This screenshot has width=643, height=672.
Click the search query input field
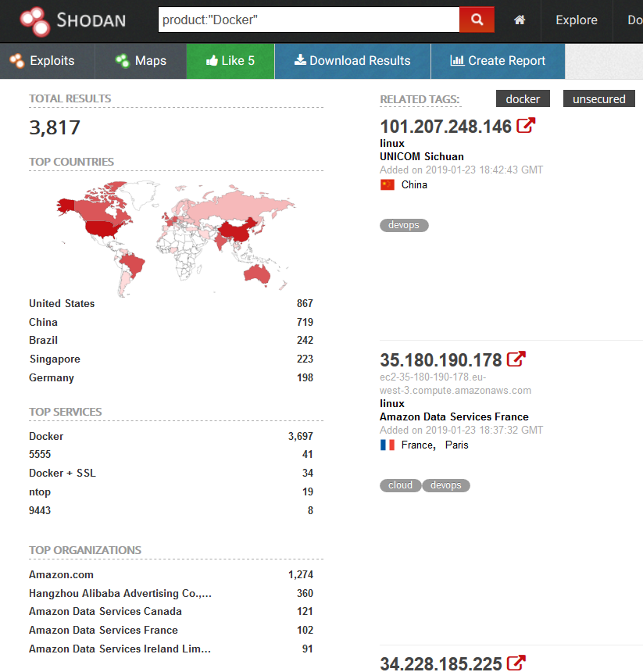309,20
